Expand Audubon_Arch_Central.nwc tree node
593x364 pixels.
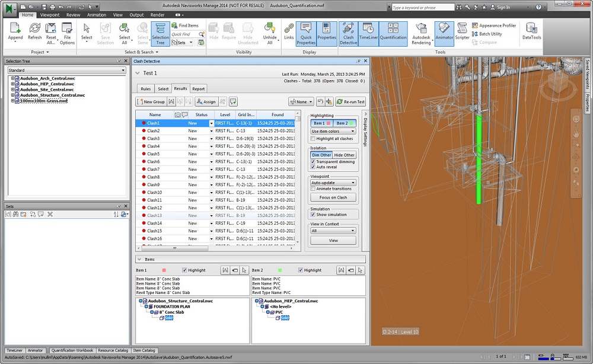12,78
